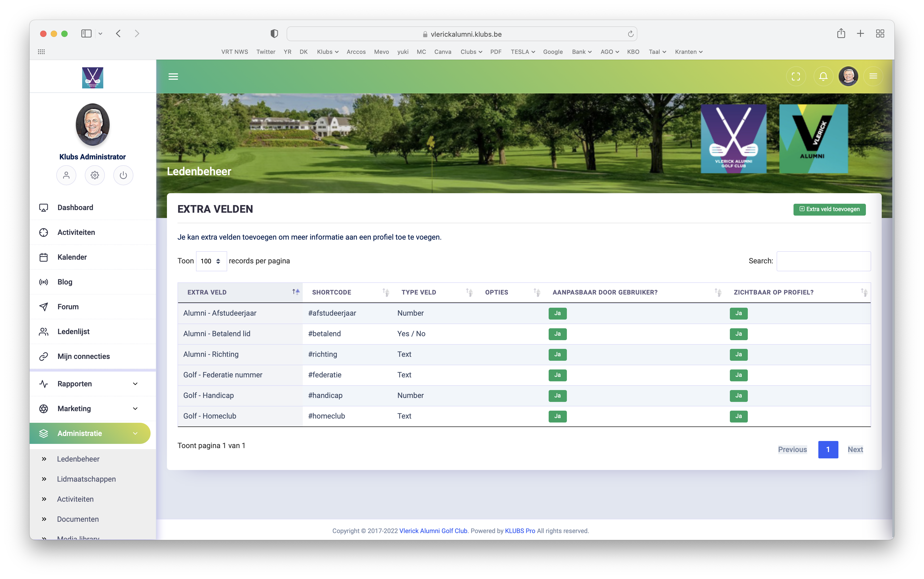
Task: Click the user profile icon under administrator name
Action: [x=66, y=175]
